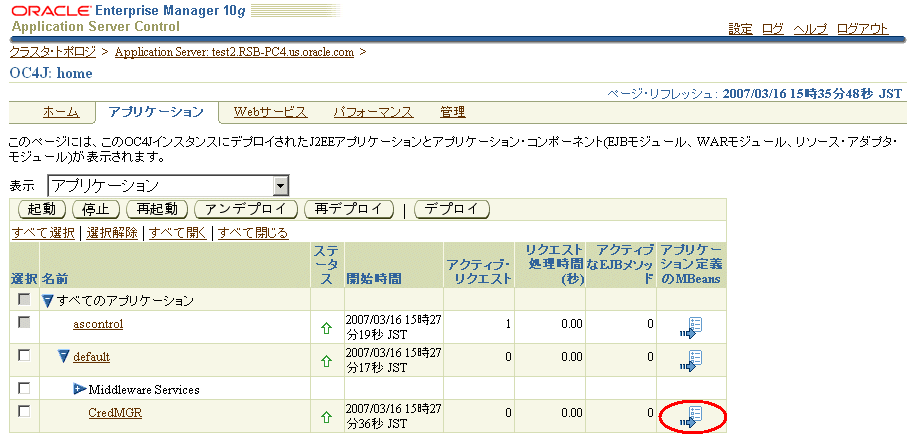Open the パフォーマンス tab

coord(374,112)
